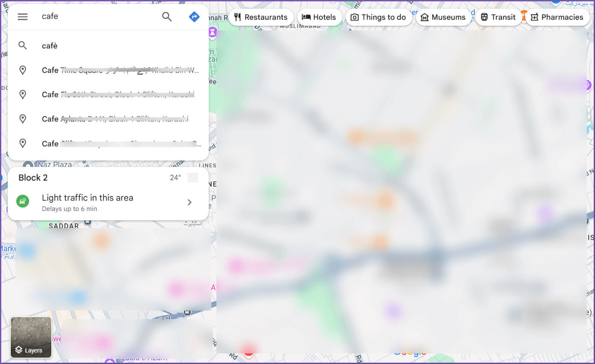Select the Pharmacies icon
Screen dimensions: 595x364
click(535, 17)
